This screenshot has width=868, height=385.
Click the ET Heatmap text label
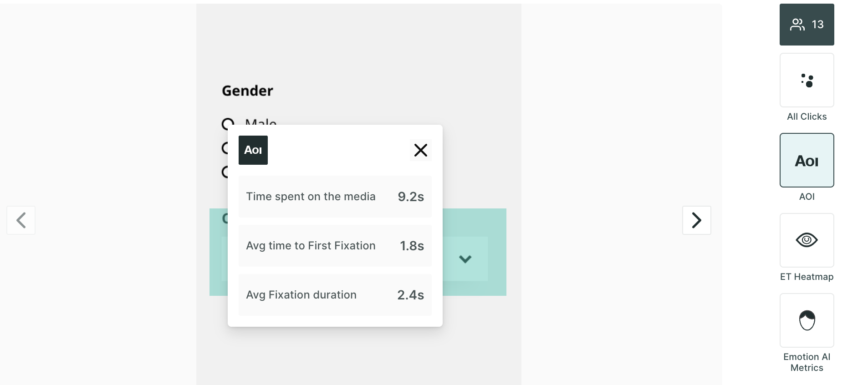click(x=807, y=277)
